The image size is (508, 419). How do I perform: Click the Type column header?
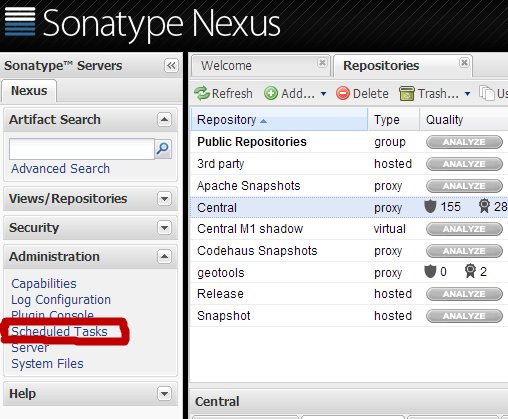pos(393,119)
